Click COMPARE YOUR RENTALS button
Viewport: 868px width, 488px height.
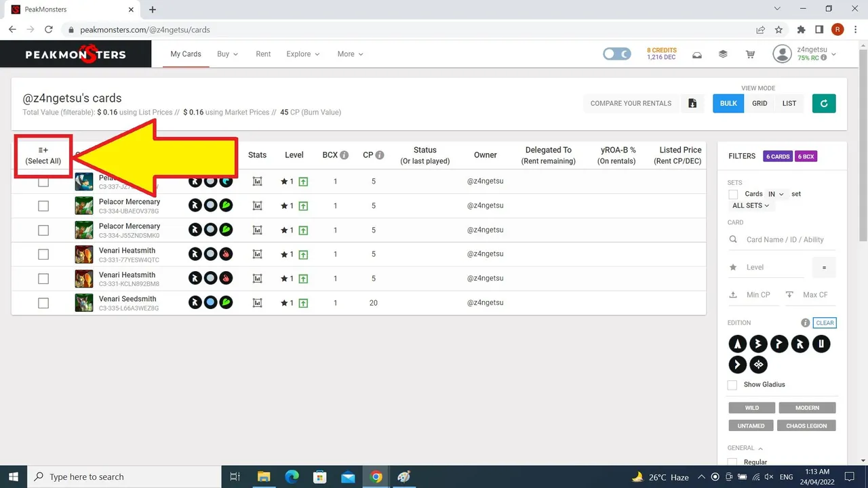pos(631,103)
